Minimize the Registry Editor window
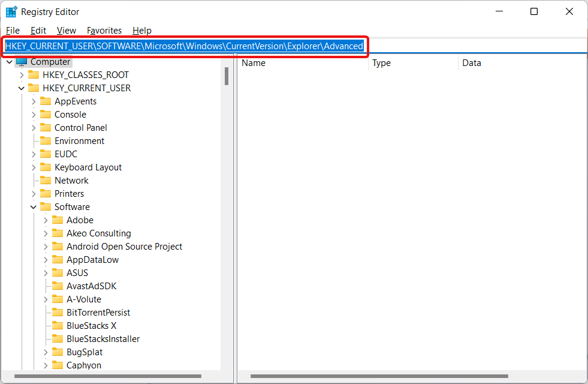The height and width of the screenshot is (384, 588). pyautogui.click(x=499, y=11)
